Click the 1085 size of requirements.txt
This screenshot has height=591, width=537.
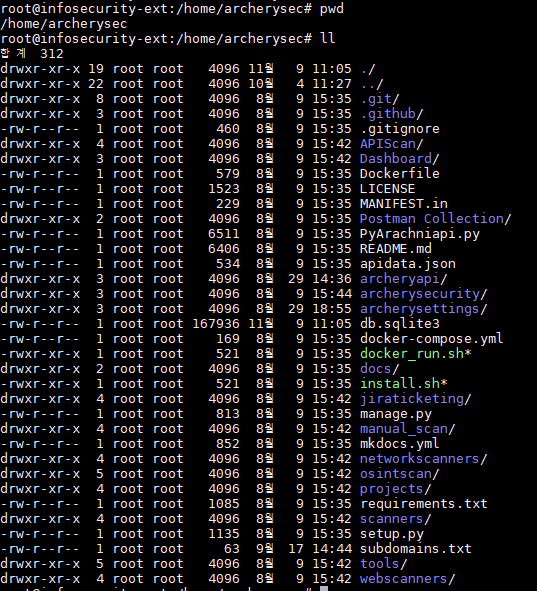pos(224,504)
